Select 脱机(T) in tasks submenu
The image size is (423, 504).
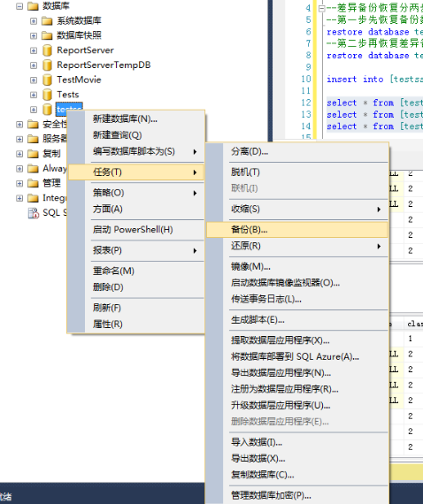point(297,172)
